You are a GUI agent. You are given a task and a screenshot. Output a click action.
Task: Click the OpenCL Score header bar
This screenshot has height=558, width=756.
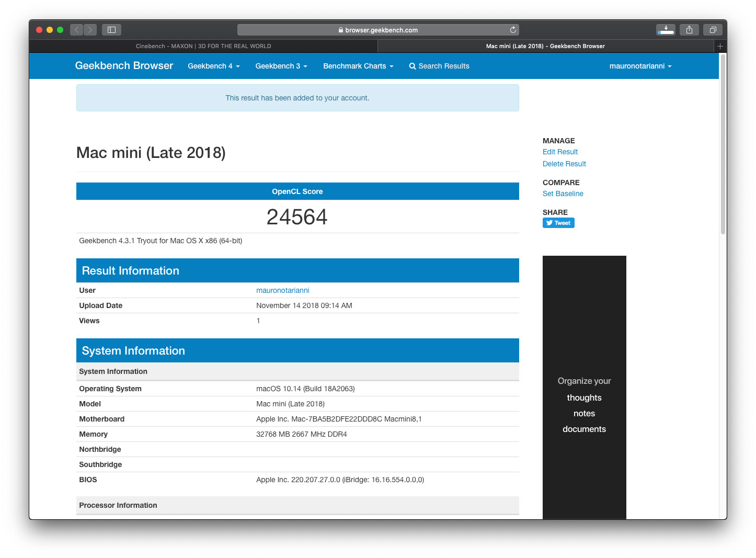(x=297, y=191)
